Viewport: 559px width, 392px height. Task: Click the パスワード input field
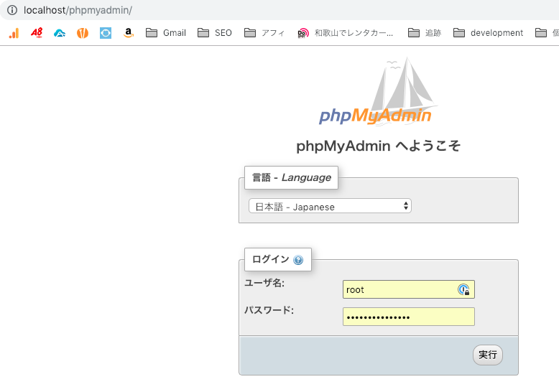tap(409, 317)
